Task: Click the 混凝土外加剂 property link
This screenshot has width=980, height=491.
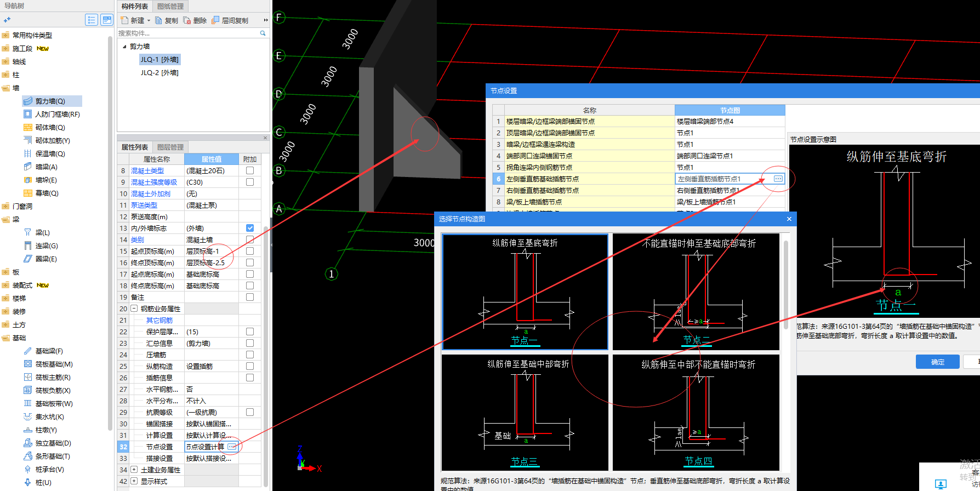Action: (x=151, y=193)
